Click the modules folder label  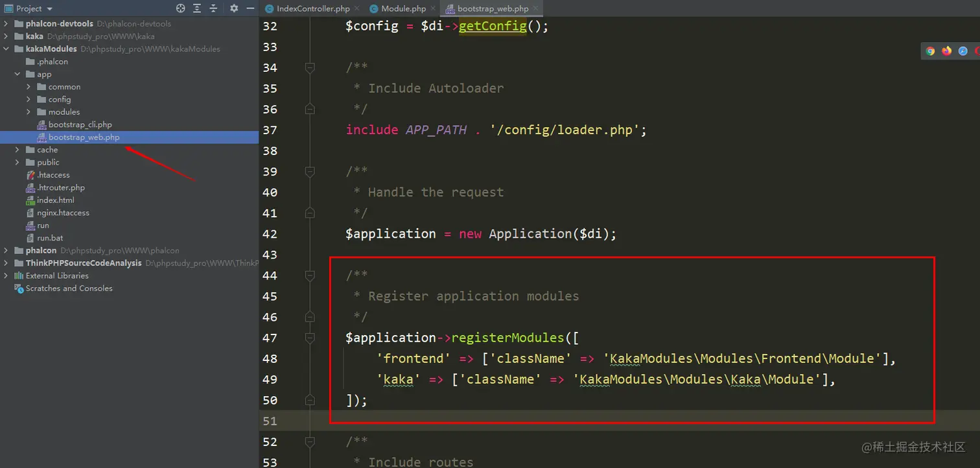64,112
